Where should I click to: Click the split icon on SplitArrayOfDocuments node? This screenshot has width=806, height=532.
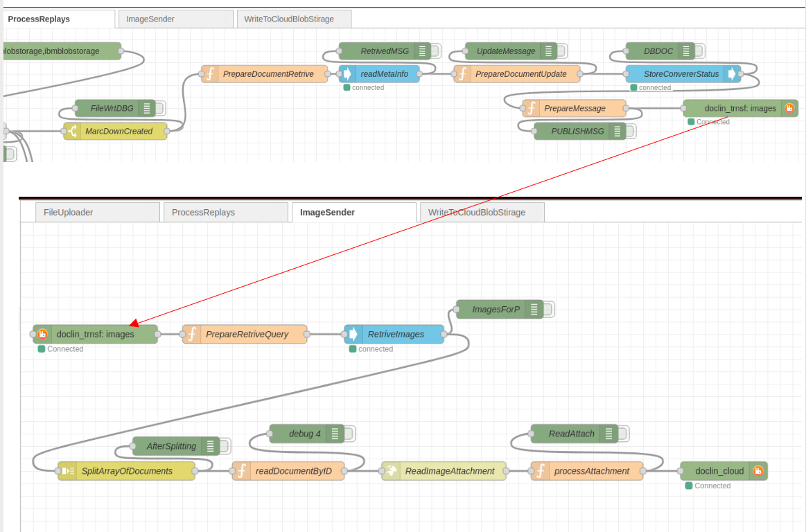point(67,471)
